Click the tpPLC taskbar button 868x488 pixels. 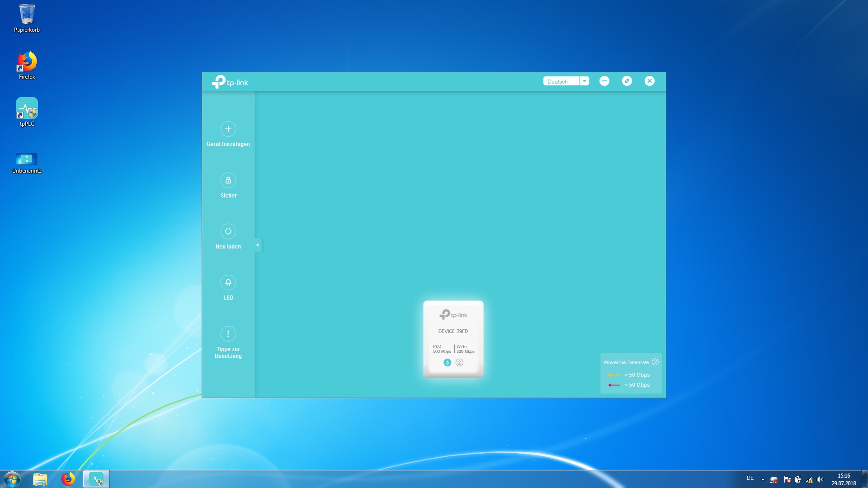click(96, 479)
